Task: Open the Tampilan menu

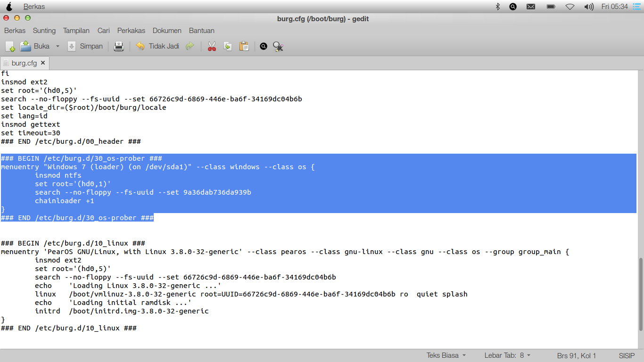Action: [x=76, y=31]
